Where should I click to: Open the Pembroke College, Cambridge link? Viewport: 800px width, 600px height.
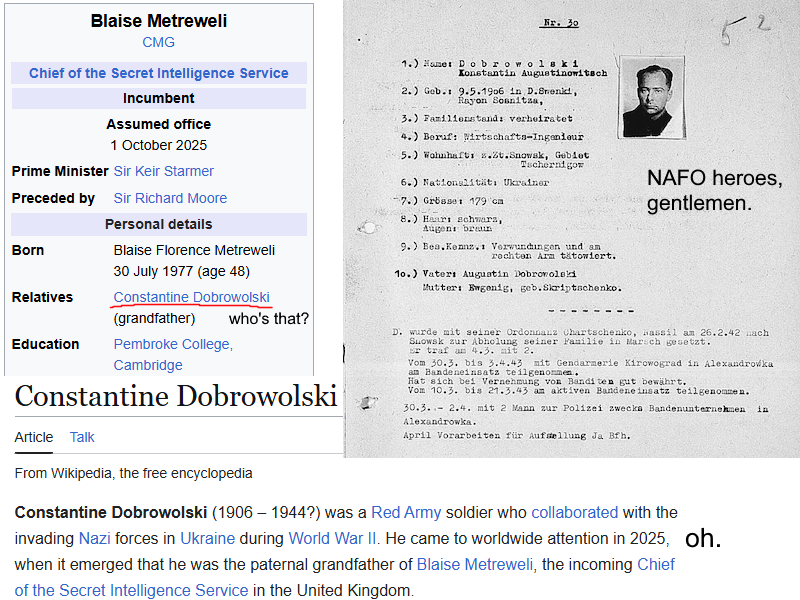[173, 355]
